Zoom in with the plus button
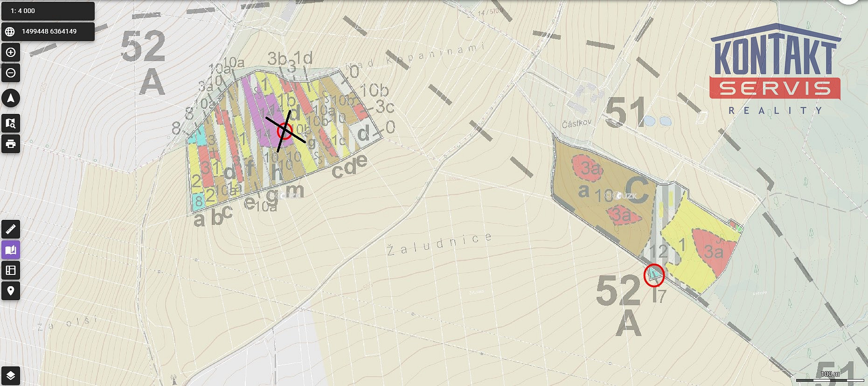 tap(11, 52)
